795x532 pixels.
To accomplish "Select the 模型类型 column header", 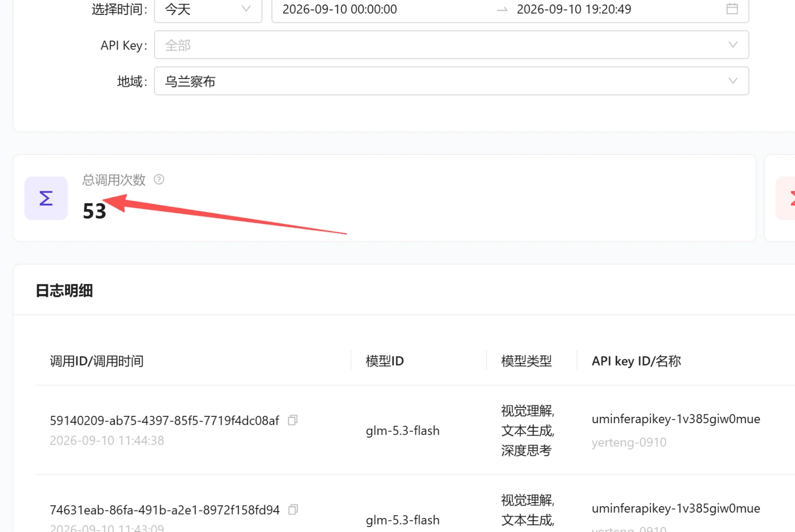I will pos(526,361).
